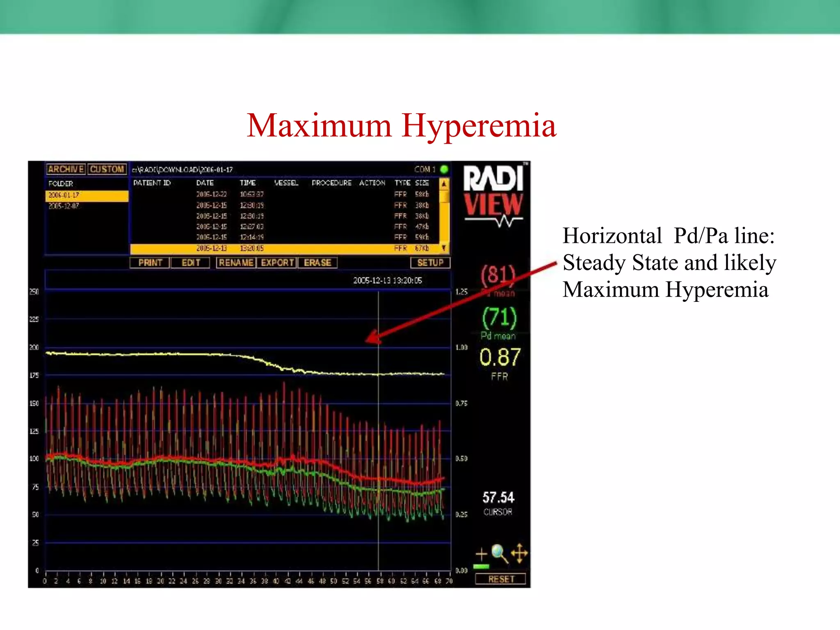Select the four-arrow pan tool icon
840x630 pixels.
tap(519, 553)
